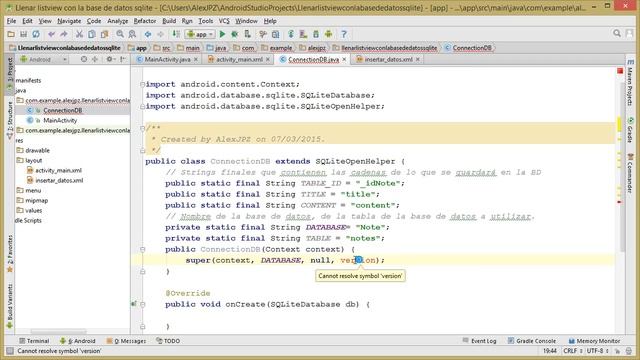Expand the menu folder
640x360 pixels.
(29, 190)
